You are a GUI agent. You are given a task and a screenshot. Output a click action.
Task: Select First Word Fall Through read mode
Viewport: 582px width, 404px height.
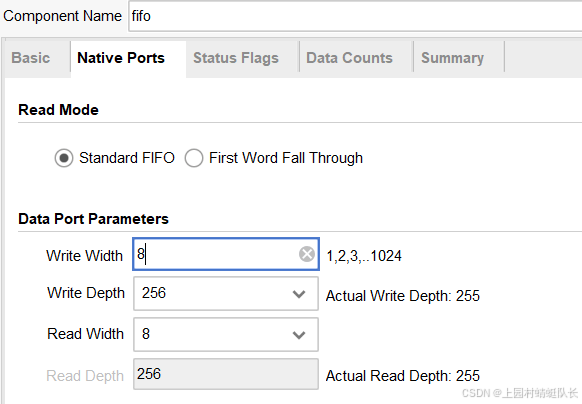click(x=194, y=158)
